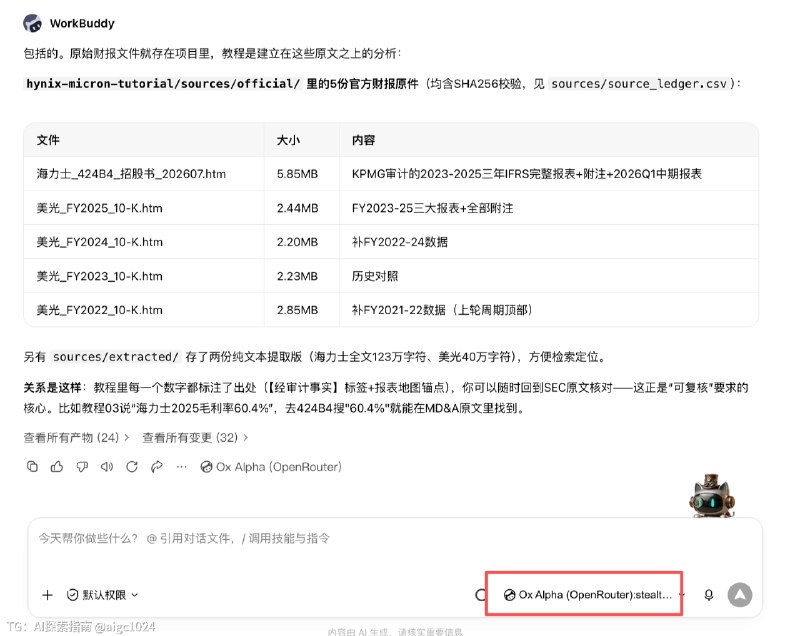The height and width of the screenshot is (636, 800).
Task: Click the sources/extracted/ code text
Action: (x=116, y=357)
